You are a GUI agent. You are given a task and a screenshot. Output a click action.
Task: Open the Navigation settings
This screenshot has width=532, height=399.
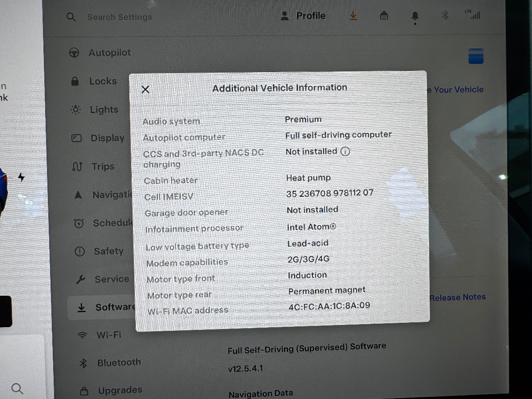point(112,195)
